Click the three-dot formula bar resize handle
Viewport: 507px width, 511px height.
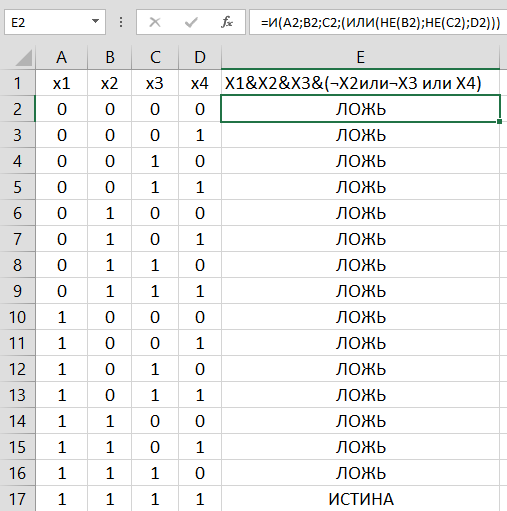121,22
